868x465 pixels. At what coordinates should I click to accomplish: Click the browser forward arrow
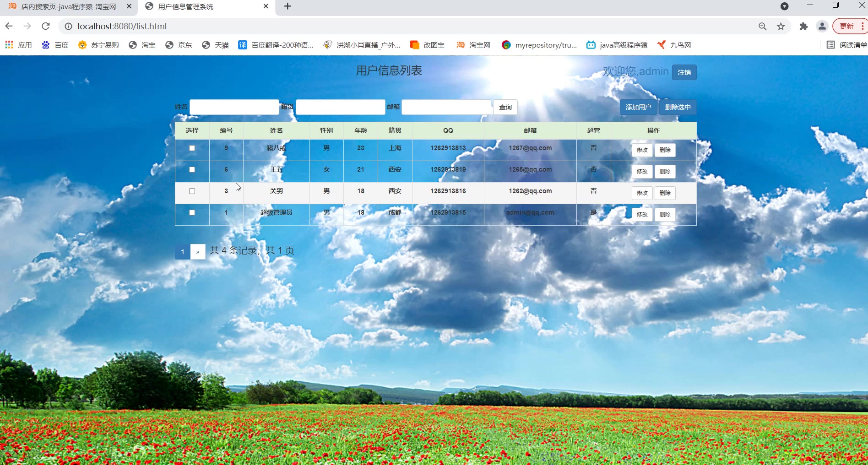point(27,26)
